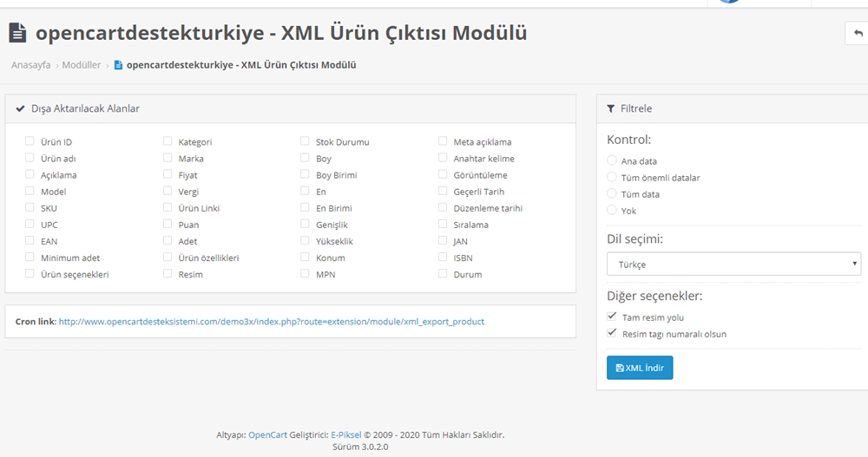Enable the Marka checkbox
Screen dimensions: 868x457
tap(168, 158)
